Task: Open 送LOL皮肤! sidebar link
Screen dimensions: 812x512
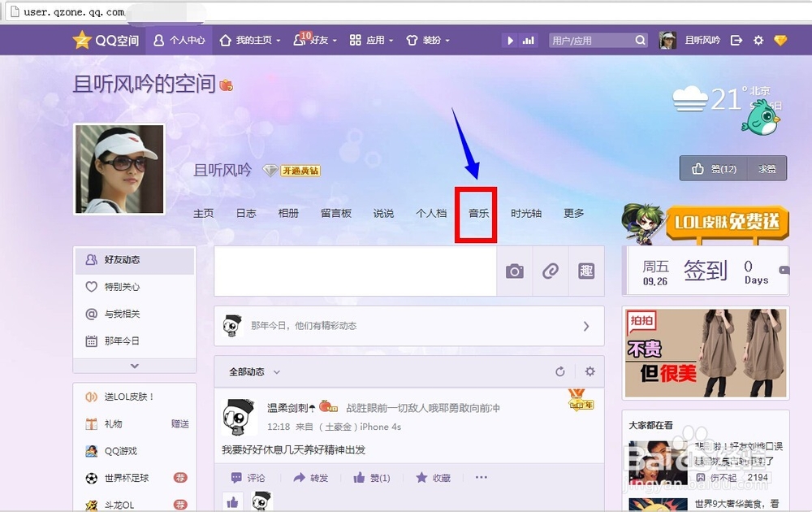Action: (x=129, y=397)
